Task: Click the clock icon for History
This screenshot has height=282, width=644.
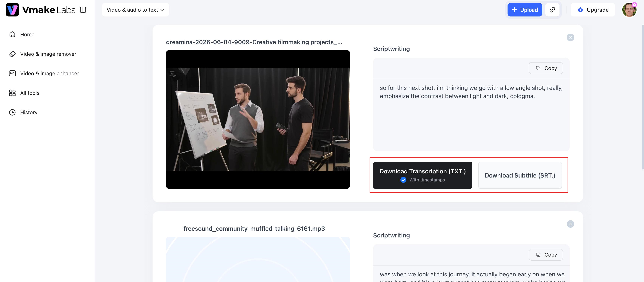Action: pos(12,113)
